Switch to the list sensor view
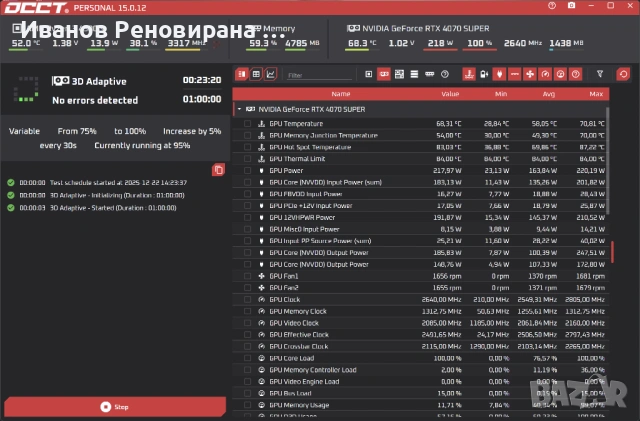The height and width of the screenshot is (421, 640). click(x=242, y=74)
